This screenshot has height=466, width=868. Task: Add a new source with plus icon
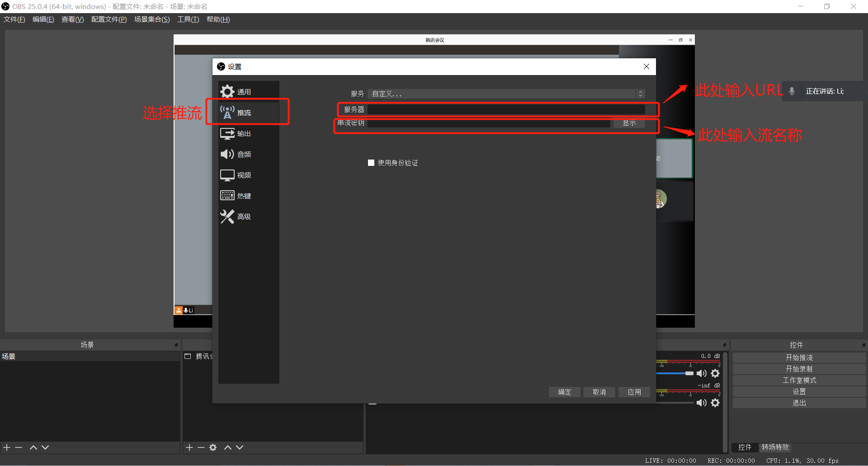click(189, 447)
